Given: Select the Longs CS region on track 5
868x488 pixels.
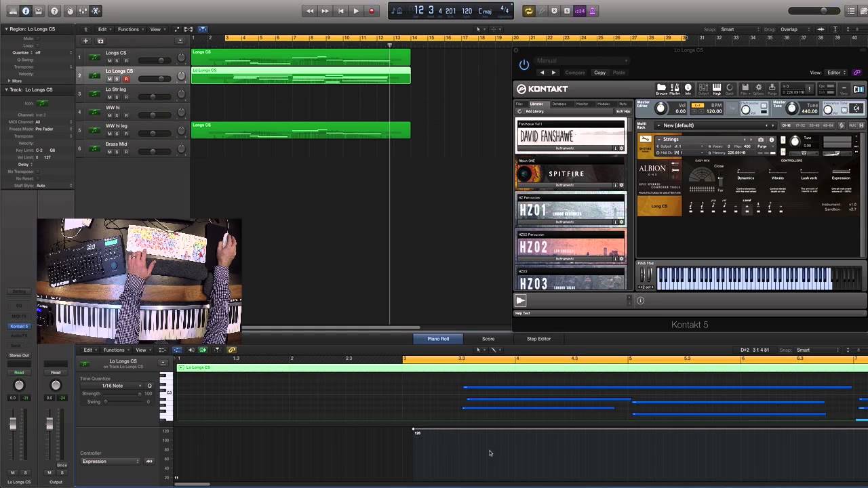Looking at the screenshot, I should click(300, 129).
